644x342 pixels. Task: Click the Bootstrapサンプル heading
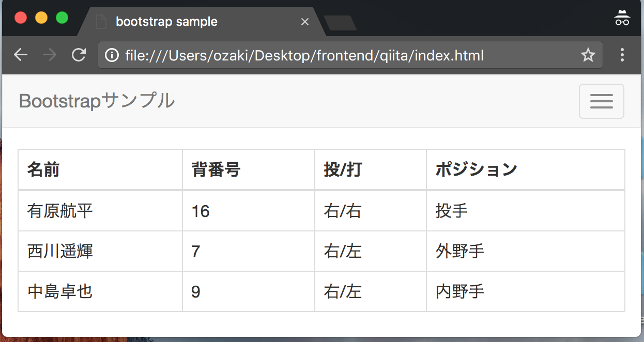pyautogui.click(x=96, y=101)
